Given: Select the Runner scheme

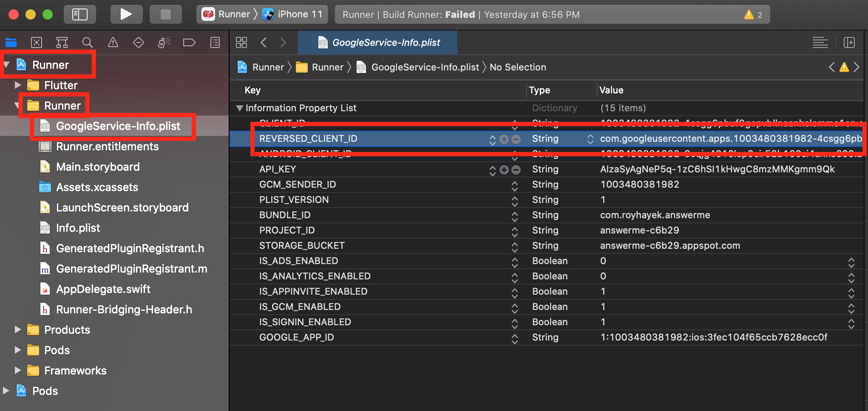Looking at the screenshot, I should click(x=226, y=14).
